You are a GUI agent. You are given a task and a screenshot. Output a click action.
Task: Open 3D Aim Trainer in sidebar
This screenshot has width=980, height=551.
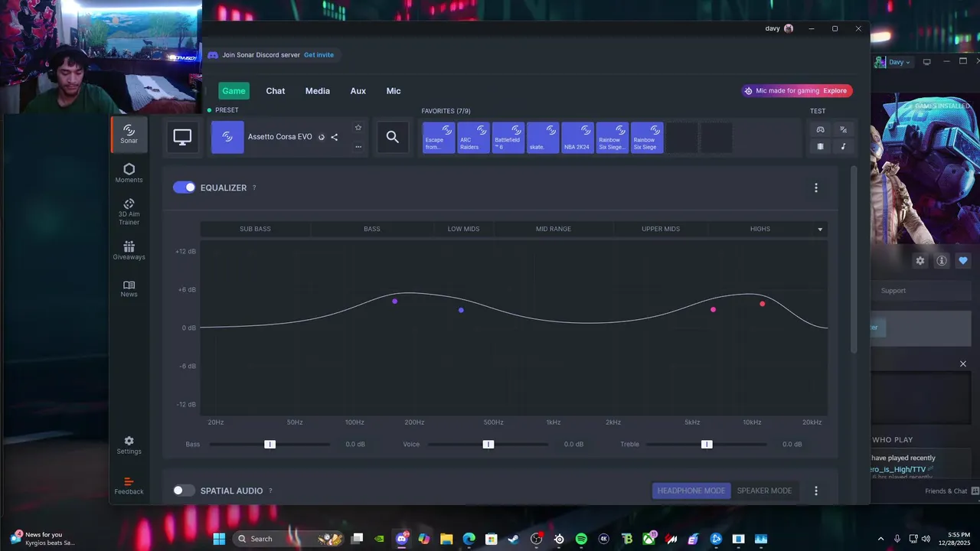pos(129,212)
